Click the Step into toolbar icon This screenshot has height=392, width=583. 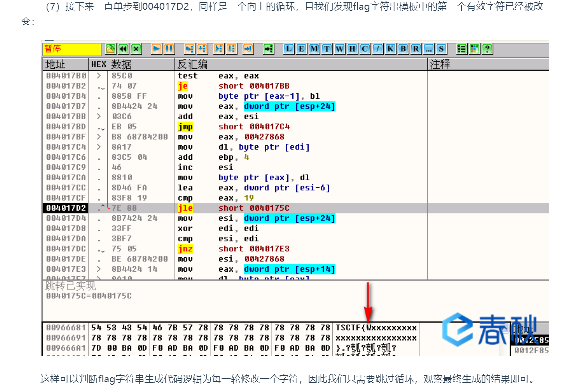pyautogui.click(x=189, y=49)
